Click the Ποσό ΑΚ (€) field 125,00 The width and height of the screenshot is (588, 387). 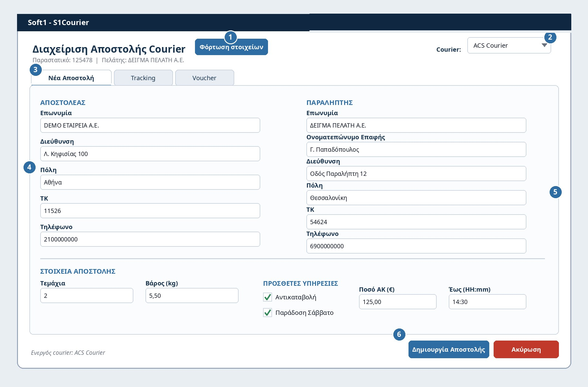coord(398,302)
